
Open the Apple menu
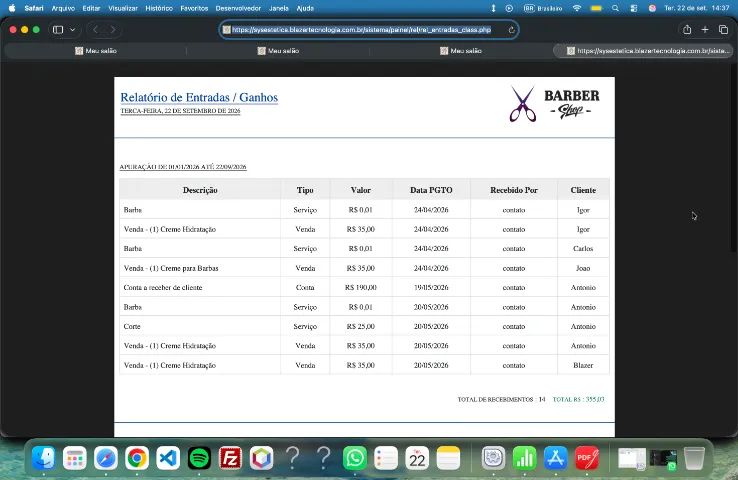click(x=12, y=8)
